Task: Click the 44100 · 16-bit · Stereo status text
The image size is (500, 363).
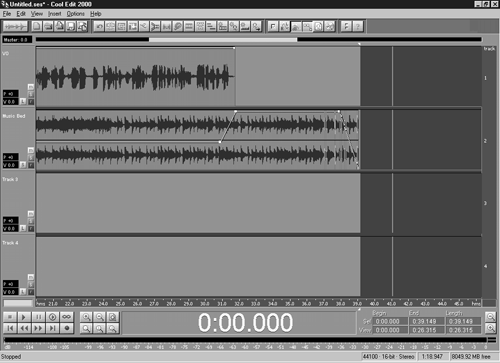Action: (x=389, y=357)
